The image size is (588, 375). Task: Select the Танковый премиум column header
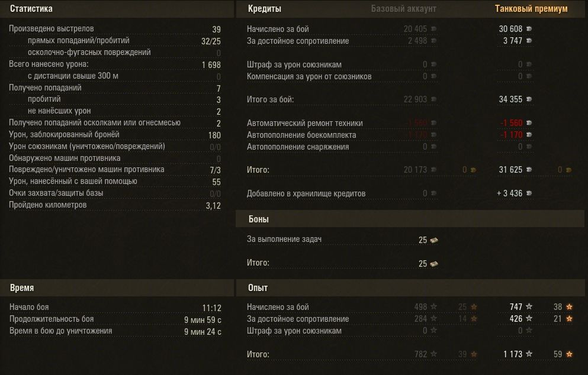pos(531,9)
